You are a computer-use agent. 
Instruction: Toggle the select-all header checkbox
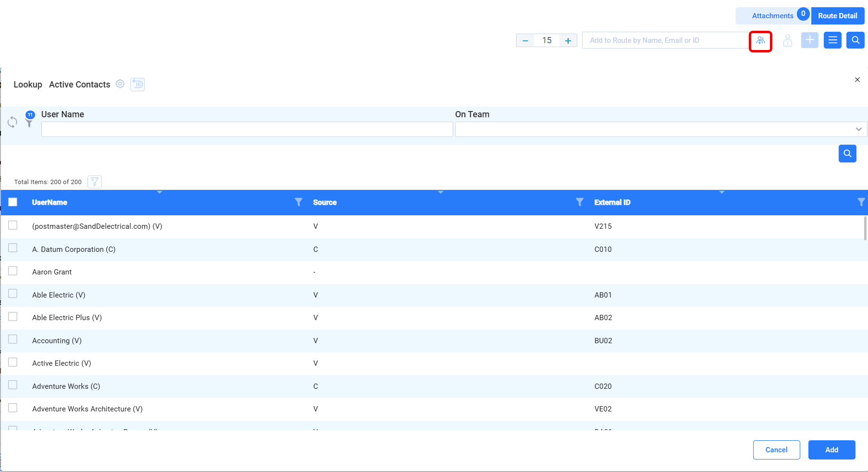coord(13,202)
